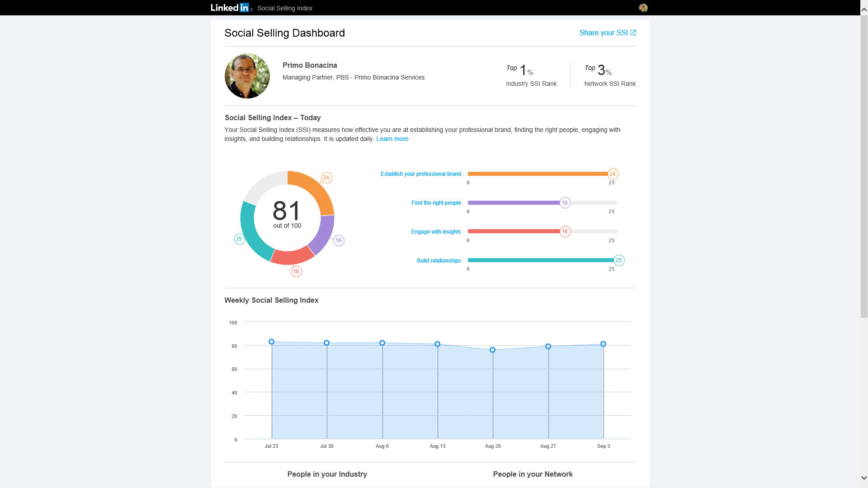The height and width of the screenshot is (488, 868).
Task: Open Establish your professional brand link
Action: pos(421,174)
